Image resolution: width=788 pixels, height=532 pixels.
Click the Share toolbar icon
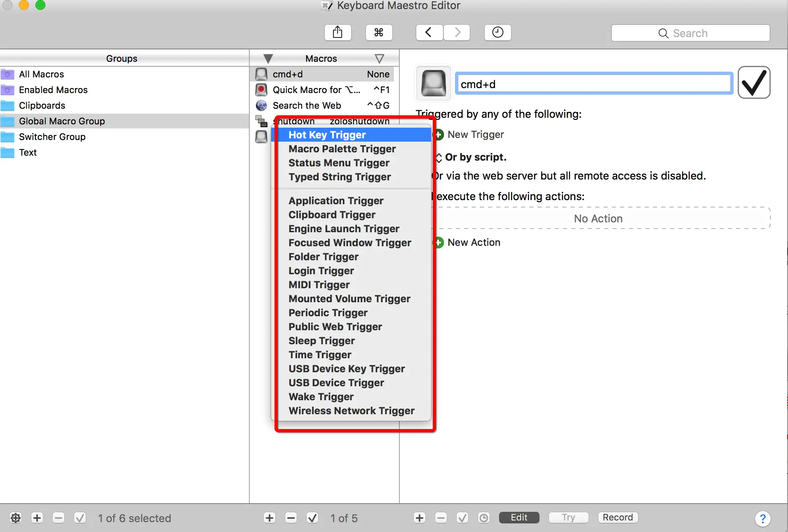tap(338, 33)
